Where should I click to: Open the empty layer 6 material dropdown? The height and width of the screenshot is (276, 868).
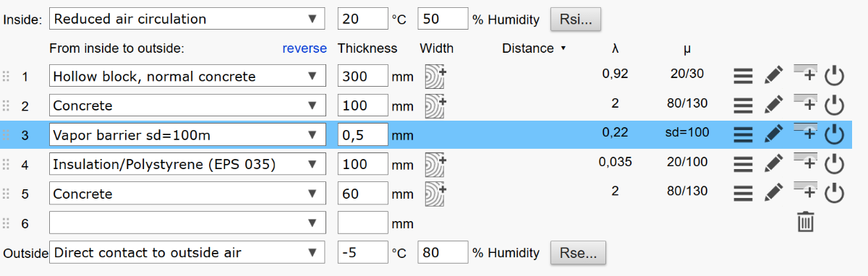click(x=187, y=223)
